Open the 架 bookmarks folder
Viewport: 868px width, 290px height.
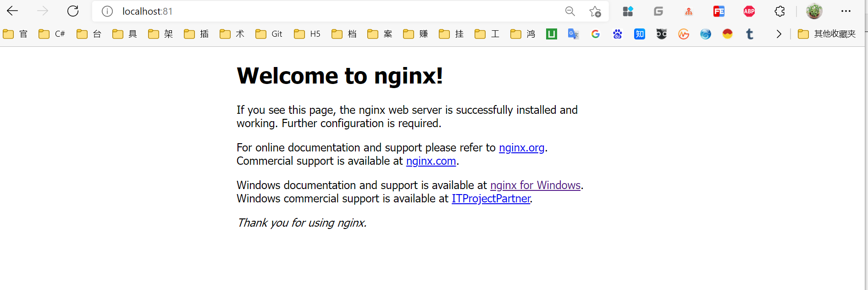tap(160, 34)
